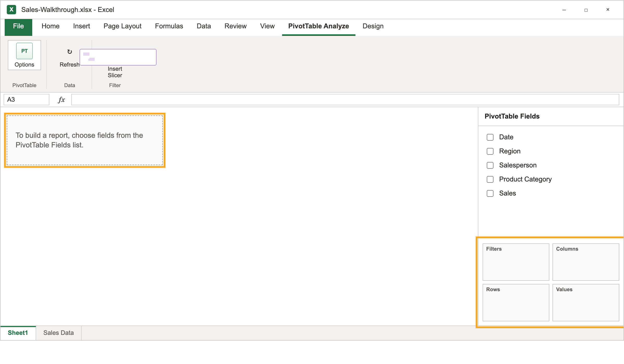Click the Columns drop area
The width and height of the screenshot is (624, 364).
(x=586, y=262)
